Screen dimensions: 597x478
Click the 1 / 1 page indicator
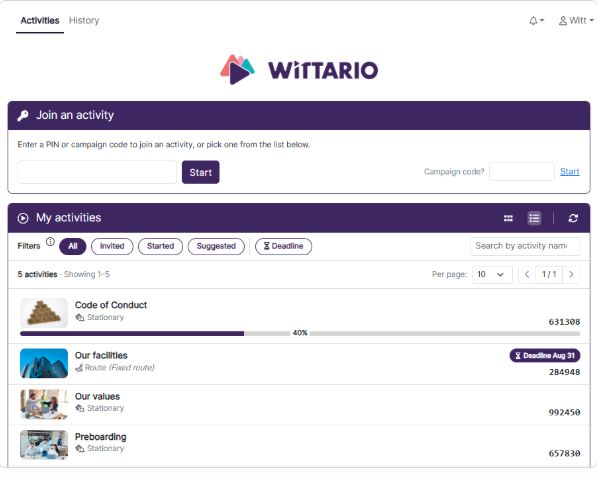(549, 275)
